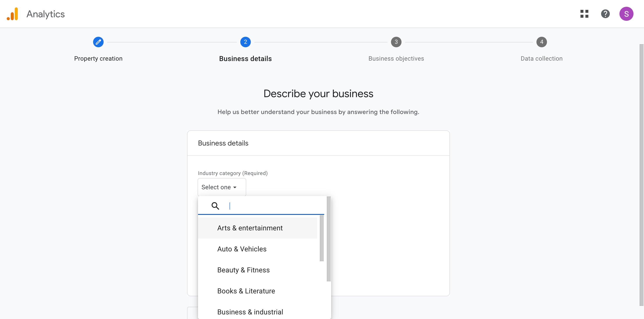
Task: Switch to the Data collection step label
Action: tap(541, 58)
